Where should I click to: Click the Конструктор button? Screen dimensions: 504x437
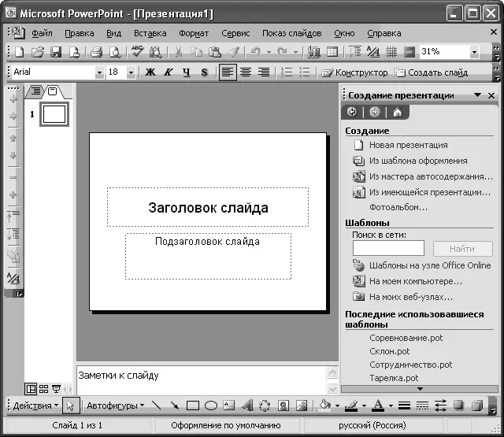[x=354, y=72]
